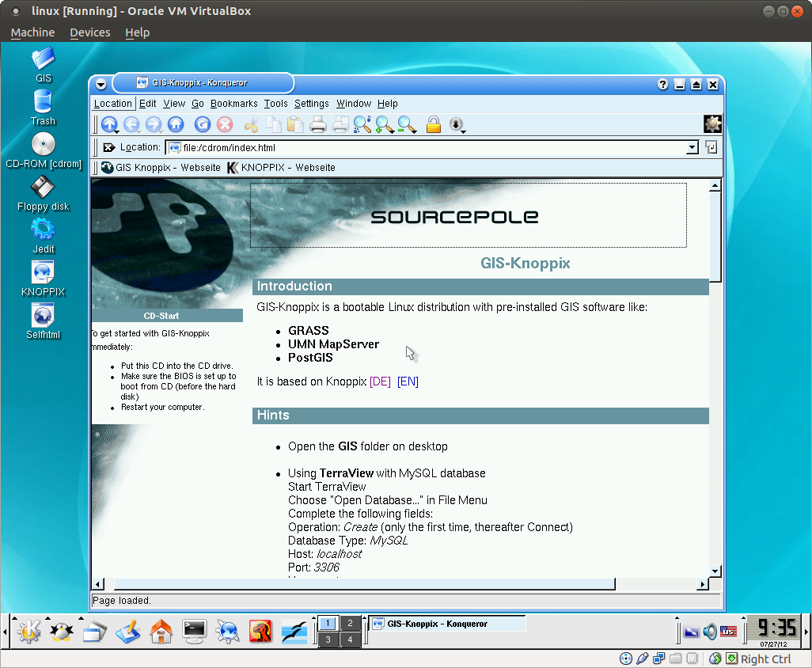Launch the Konsole terminal from panel
The width and height of the screenshot is (812, 668).
(x=195, y=632)
